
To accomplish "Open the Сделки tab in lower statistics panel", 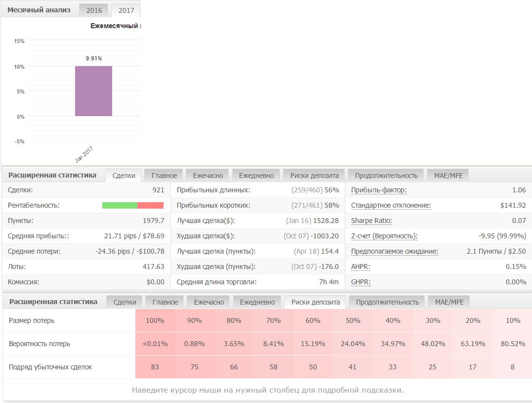I will [125, 302].
